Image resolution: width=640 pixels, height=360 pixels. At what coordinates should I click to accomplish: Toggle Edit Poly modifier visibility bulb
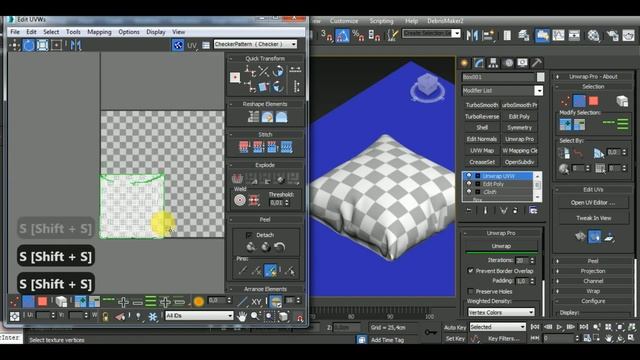469,184
